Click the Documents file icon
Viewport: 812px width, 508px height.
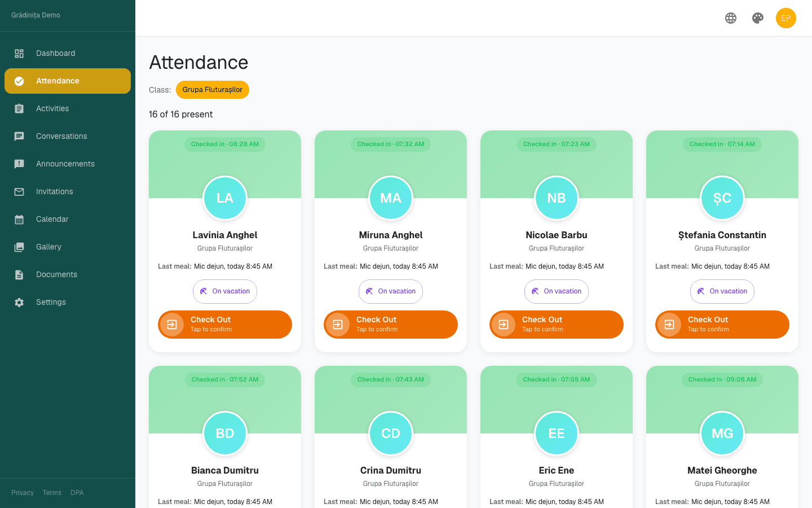click(19, 275)
